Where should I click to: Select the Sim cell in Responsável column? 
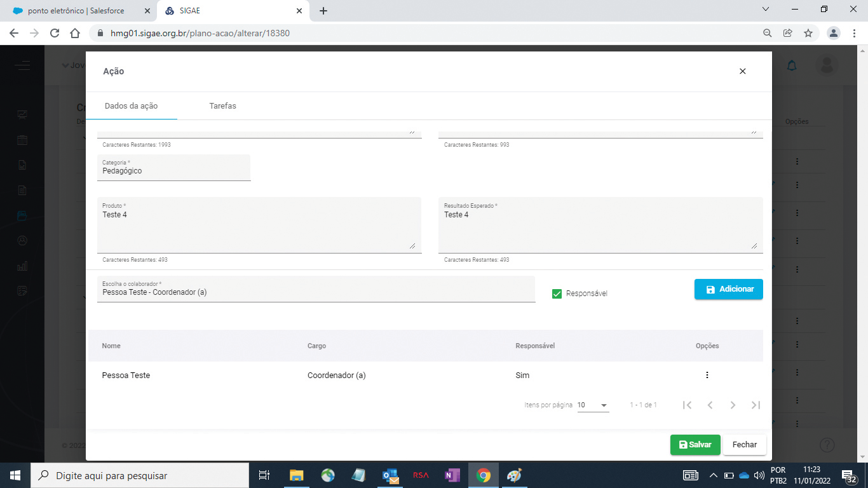click(522, 376)
